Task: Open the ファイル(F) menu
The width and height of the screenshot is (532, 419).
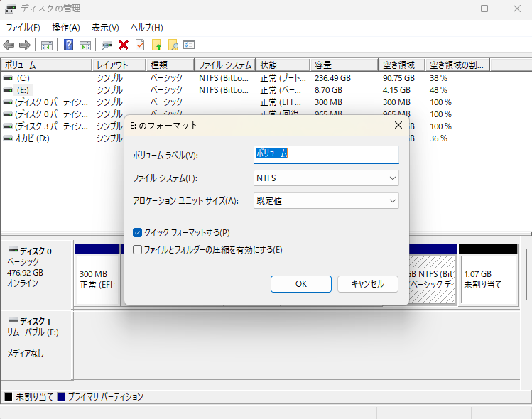Action: 23,27
